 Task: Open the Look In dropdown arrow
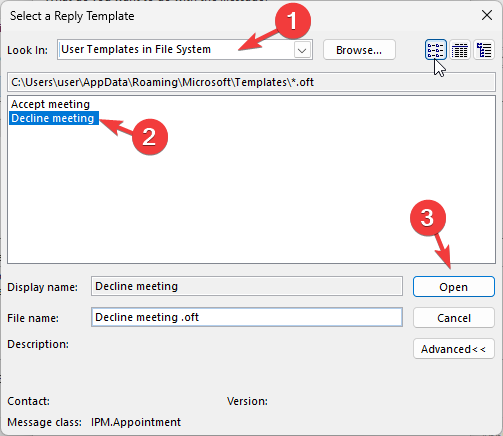click(x=302, y=50)
